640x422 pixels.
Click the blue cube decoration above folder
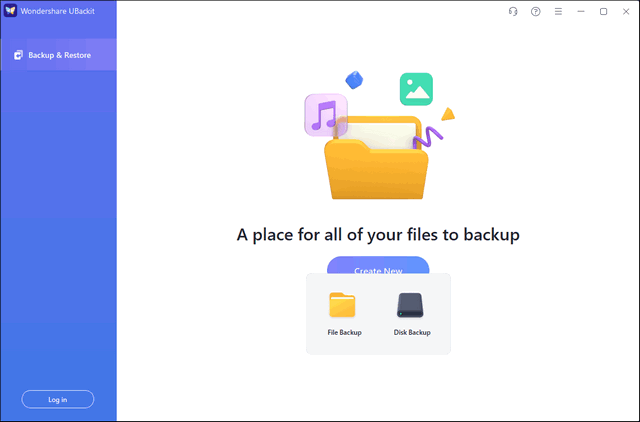click(x=353, y=79)
